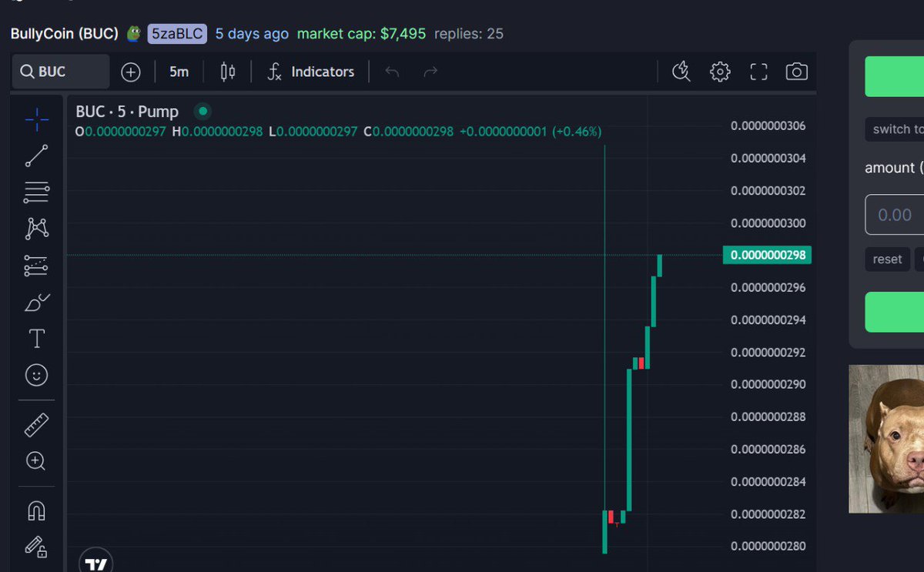
Task: Open the emoji icons tool
Action: (x=36, y=375)
